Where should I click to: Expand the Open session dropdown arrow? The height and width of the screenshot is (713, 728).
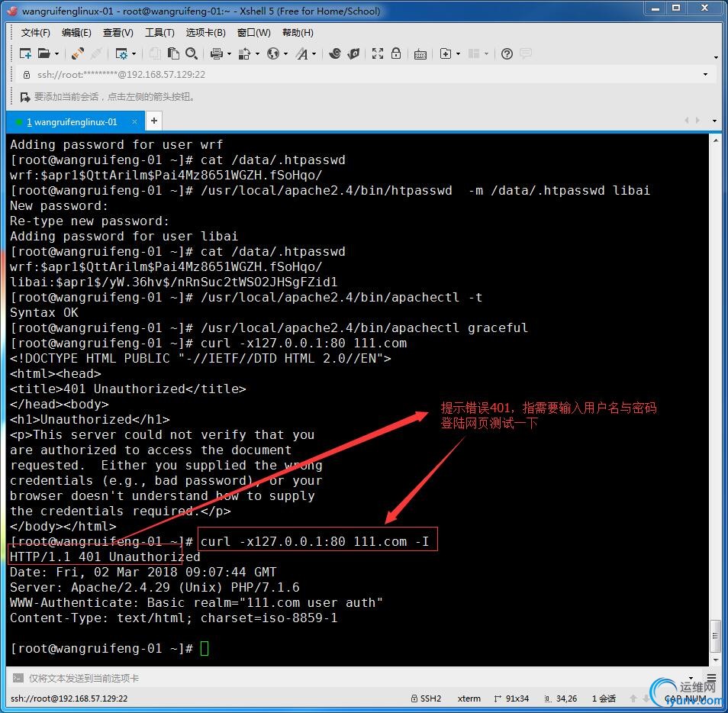point(57,54)
